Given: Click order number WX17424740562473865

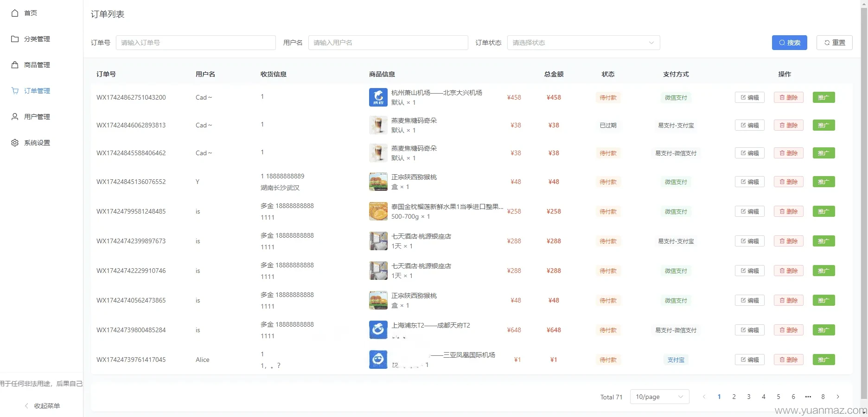Looking at the screenshot, I should [x=131, y=300].
